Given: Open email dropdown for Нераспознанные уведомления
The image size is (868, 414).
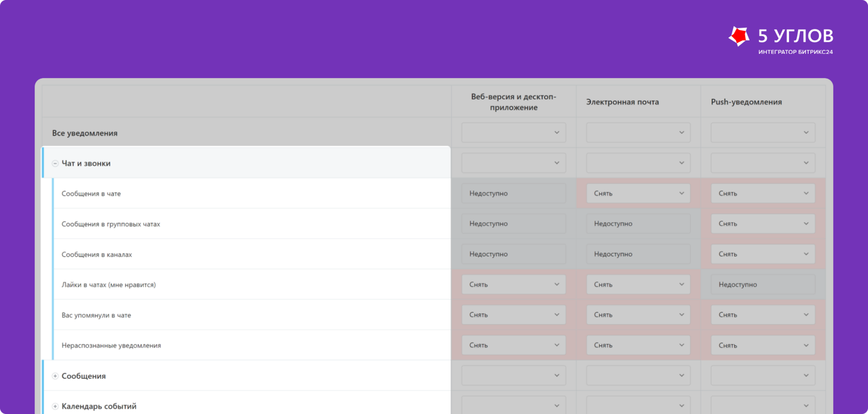Looking at the screenshot, I should [638, 345].
